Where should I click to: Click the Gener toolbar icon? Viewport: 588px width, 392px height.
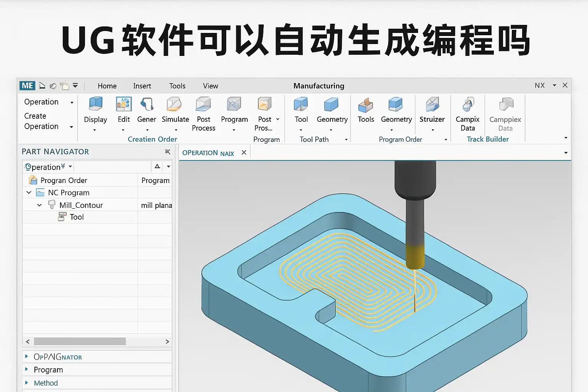(x=147, y=104)
